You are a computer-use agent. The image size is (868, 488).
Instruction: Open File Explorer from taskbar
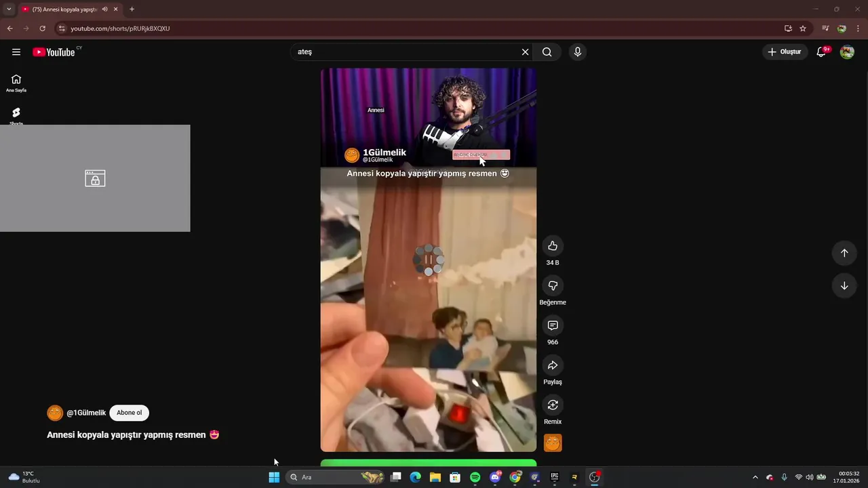[x=435, y=477]
